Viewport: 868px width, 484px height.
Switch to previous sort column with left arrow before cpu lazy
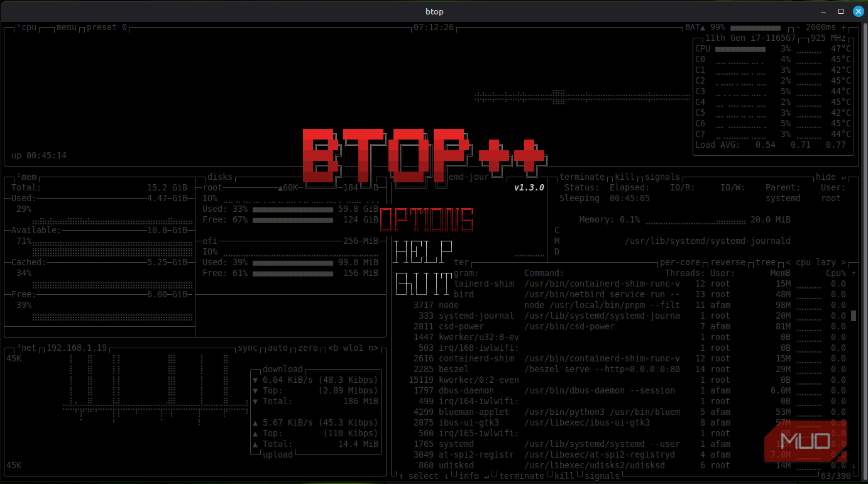[788, 263]
